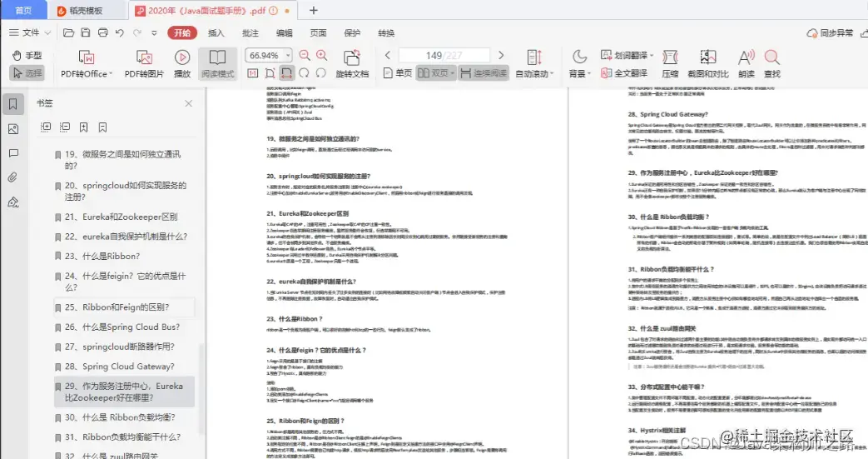Close the 书签 bookmarks panel
Image resolution: width=868 pixels, height=459 pixels.
(188, 103)
